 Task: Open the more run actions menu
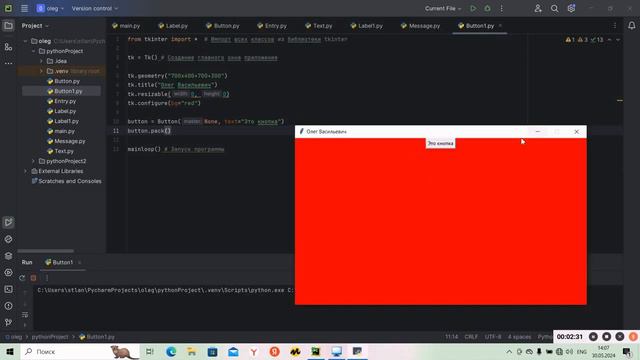tap(502, 8)
